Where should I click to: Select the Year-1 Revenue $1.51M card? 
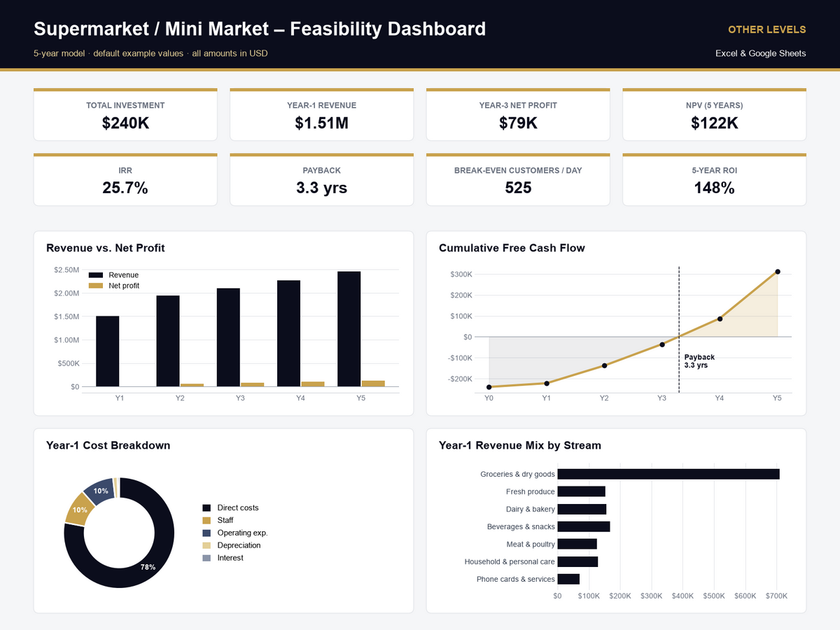[x=321, y=114]
